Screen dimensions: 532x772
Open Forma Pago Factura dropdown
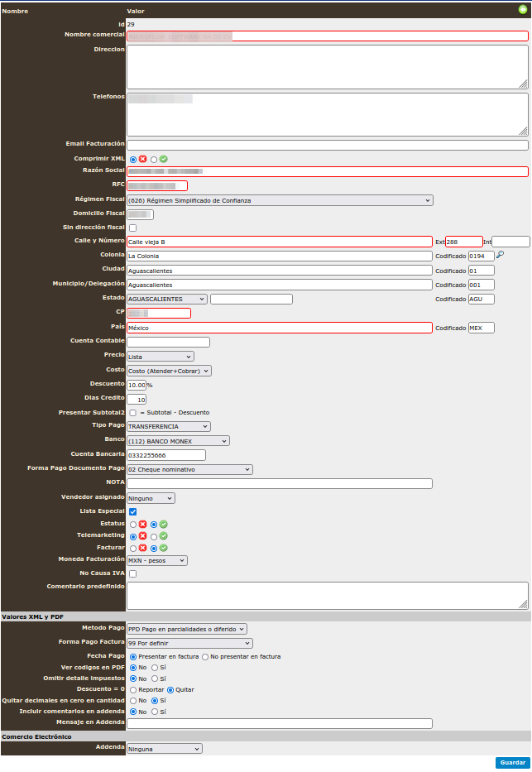pos(190,643)
